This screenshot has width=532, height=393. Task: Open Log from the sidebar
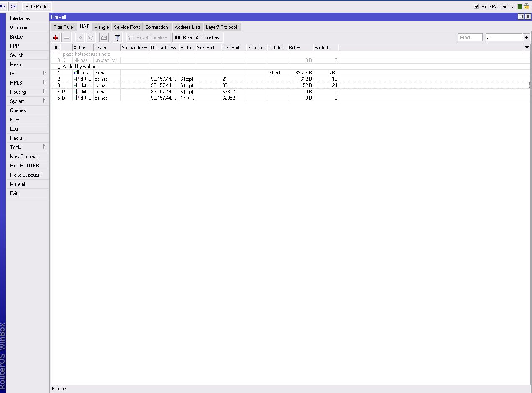click(28, 128)
